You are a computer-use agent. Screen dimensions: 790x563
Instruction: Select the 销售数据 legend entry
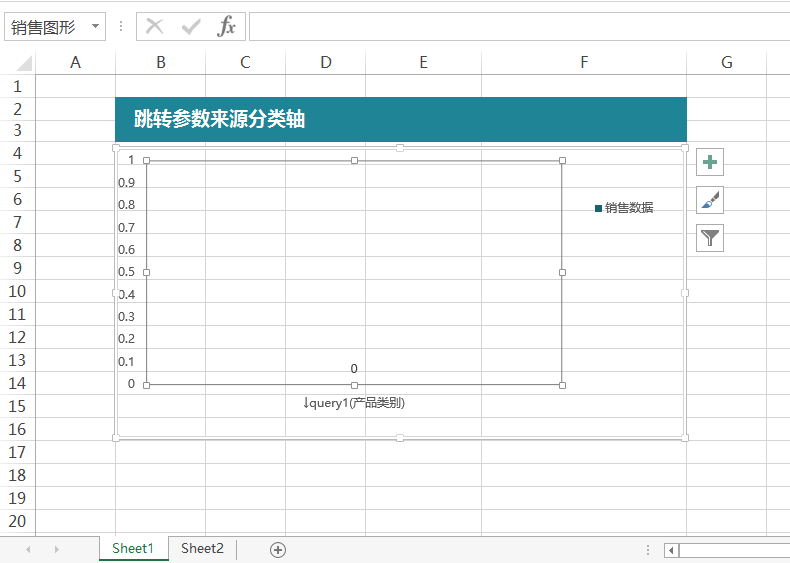(x=624, y=208)
